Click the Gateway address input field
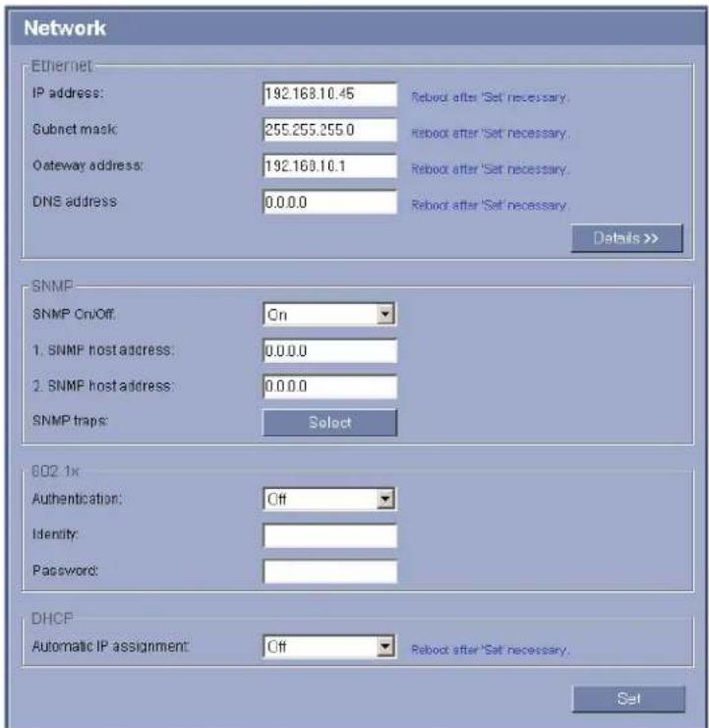This screenshot has height=728, width=709. [x=329, y=166]
